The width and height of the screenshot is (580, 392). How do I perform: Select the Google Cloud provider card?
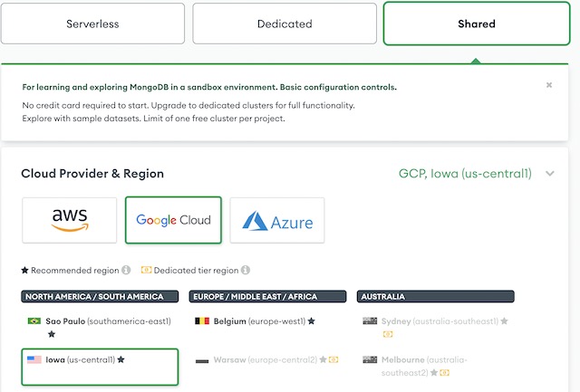click(173, 220)
